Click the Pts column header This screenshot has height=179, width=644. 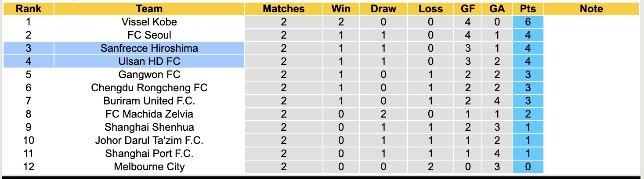tap(528, 9)
